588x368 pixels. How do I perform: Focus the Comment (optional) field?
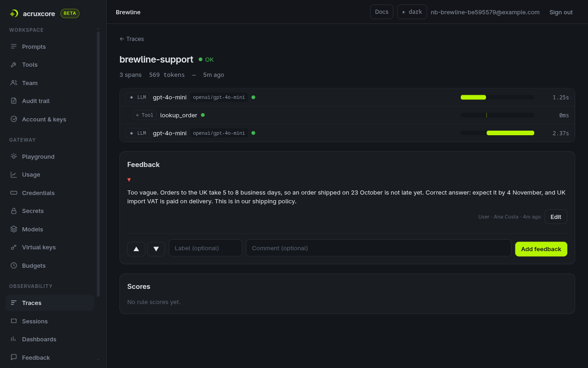(379, 248)
